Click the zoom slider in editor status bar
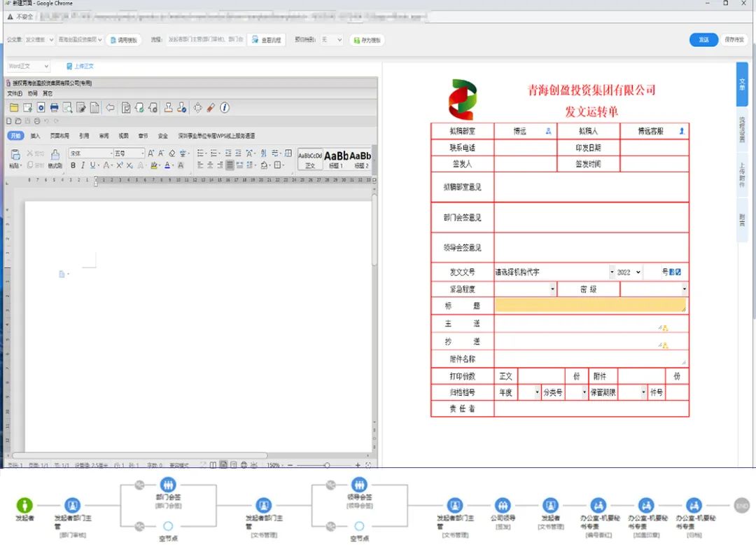 coord(326,465)
